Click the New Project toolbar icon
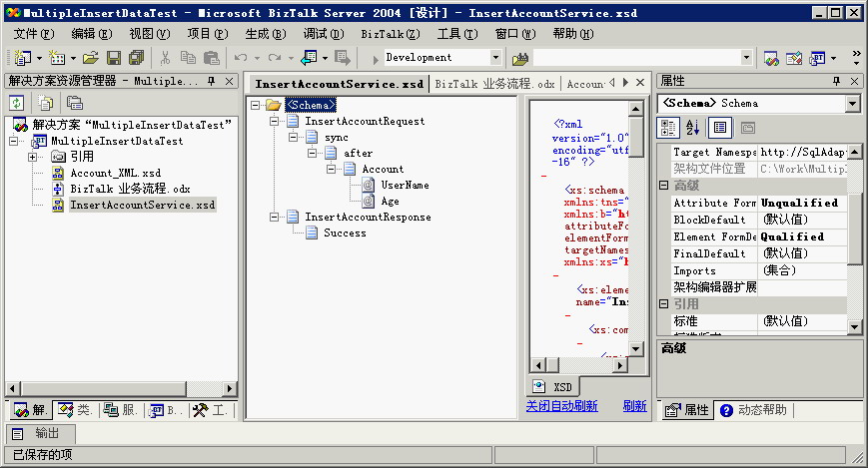 click(23, 58)
